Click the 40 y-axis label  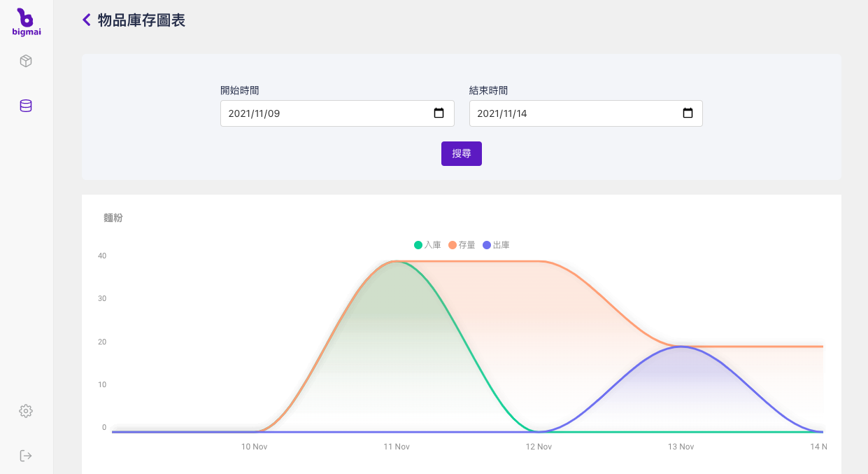click(102, 256)
